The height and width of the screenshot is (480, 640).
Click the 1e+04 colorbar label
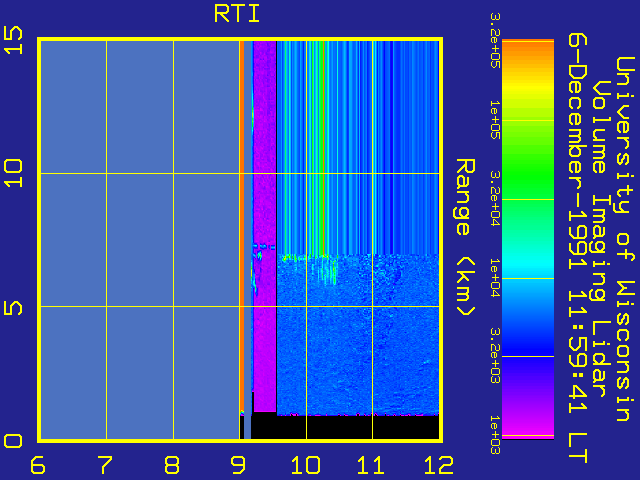495,278
